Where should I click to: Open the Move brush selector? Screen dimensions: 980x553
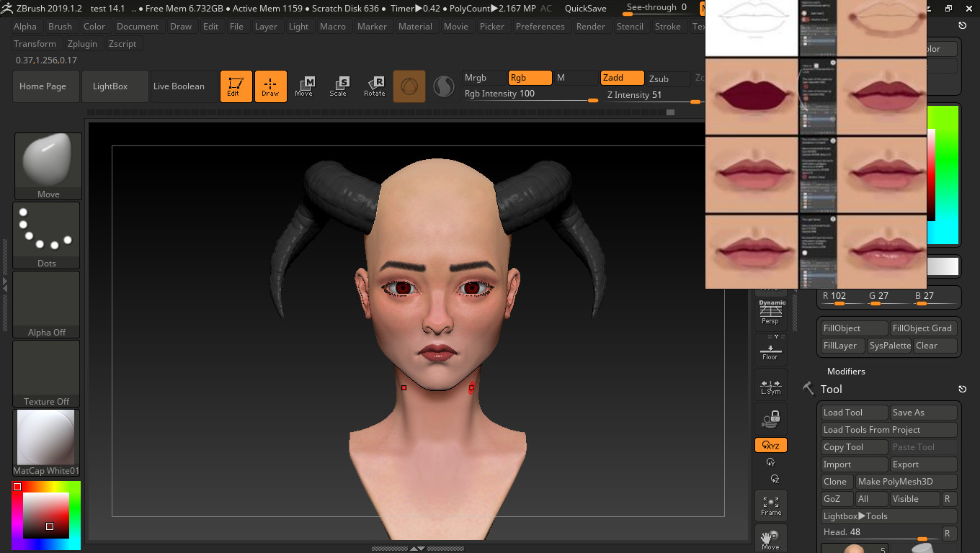[x=48, y=166]
